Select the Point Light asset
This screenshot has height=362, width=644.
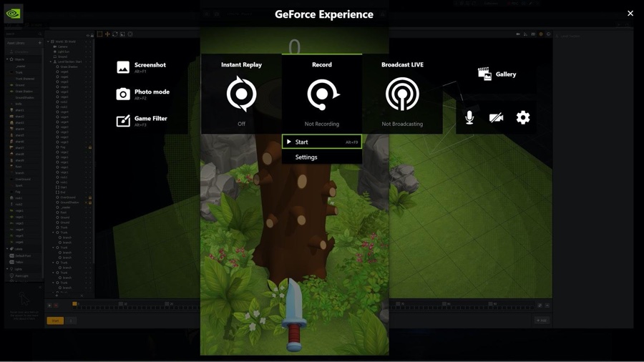[x=24, y=276]
